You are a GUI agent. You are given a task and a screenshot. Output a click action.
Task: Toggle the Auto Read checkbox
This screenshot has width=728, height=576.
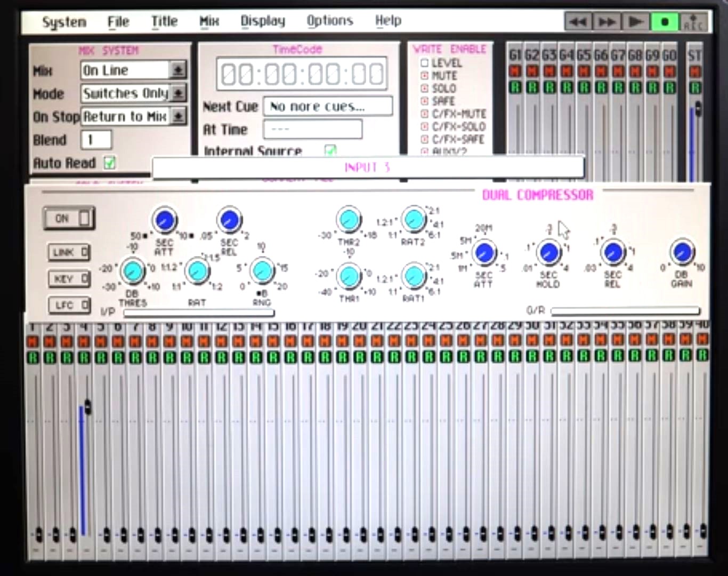[110, 163]
